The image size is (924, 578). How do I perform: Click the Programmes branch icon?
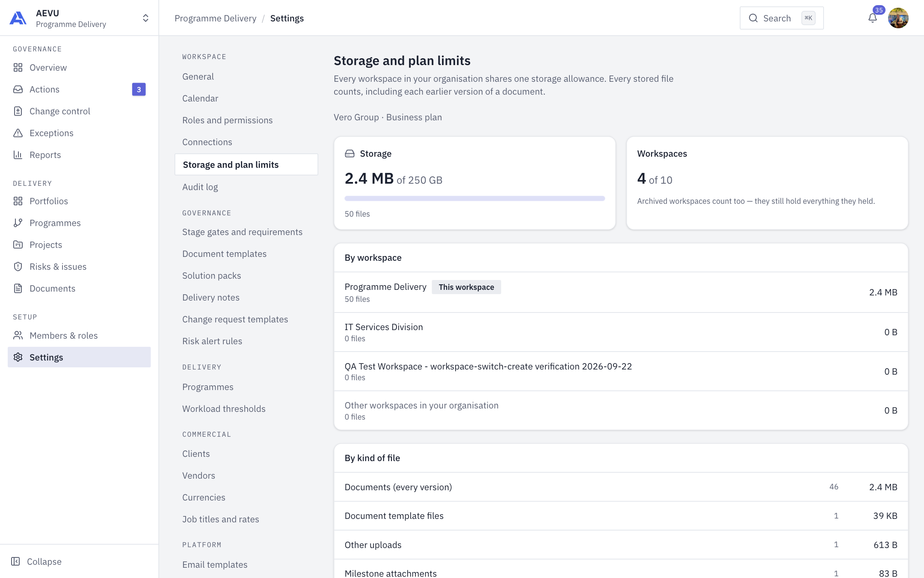coord(18,223)
